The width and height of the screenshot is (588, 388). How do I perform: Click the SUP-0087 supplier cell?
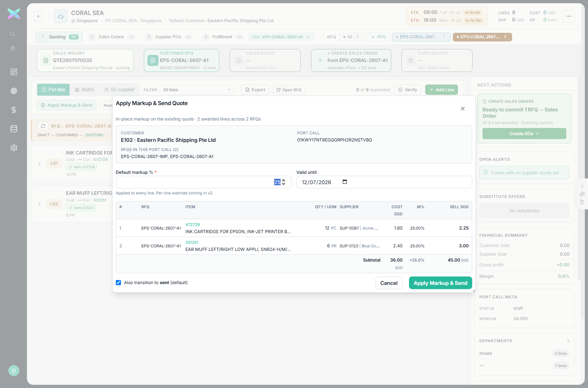coord(359,228)
